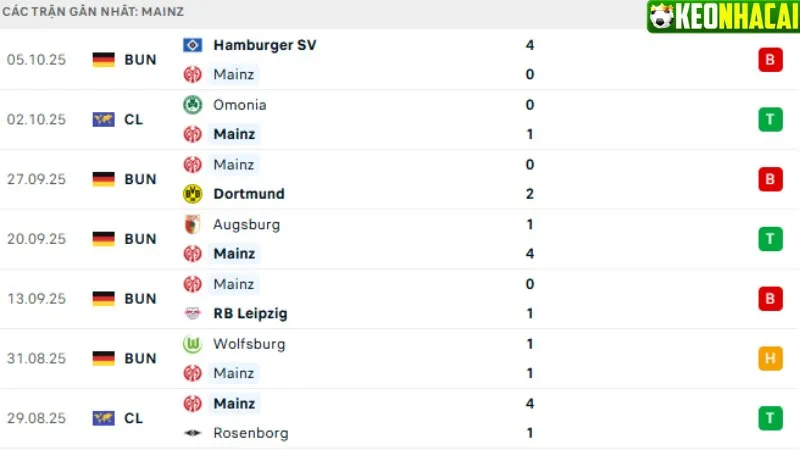Screen dimensions: 800x450
Task: Open the Dortmund team name link
Action: 249,194
